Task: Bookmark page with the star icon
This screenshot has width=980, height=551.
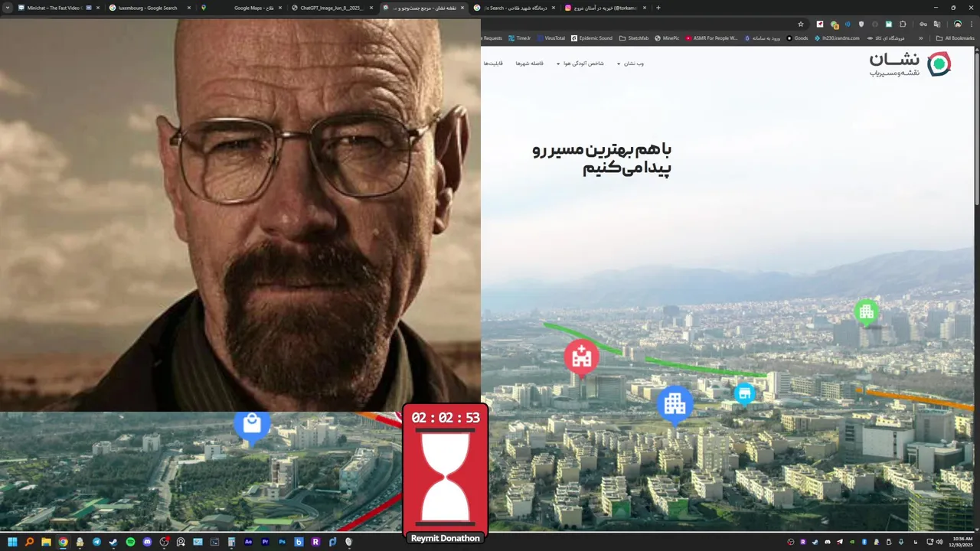Action: [801, 24]
